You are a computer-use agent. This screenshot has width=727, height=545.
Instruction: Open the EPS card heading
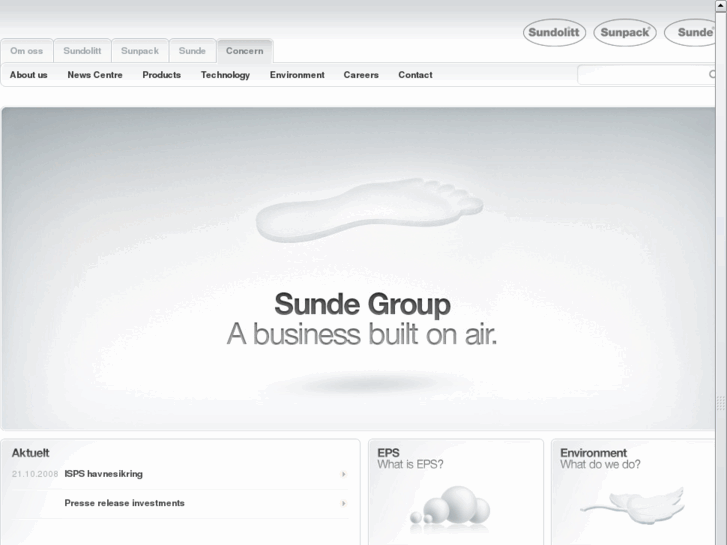tap(389, 453)
